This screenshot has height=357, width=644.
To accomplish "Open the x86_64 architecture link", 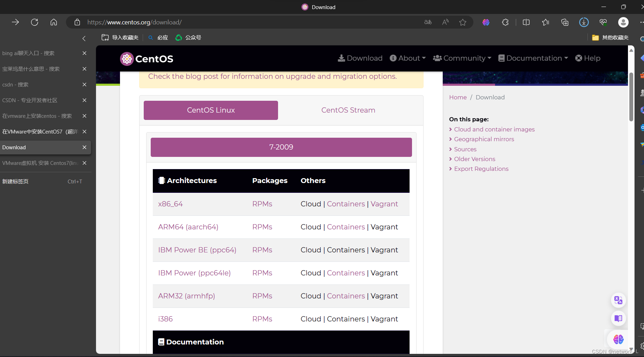I will pos(170,204).
